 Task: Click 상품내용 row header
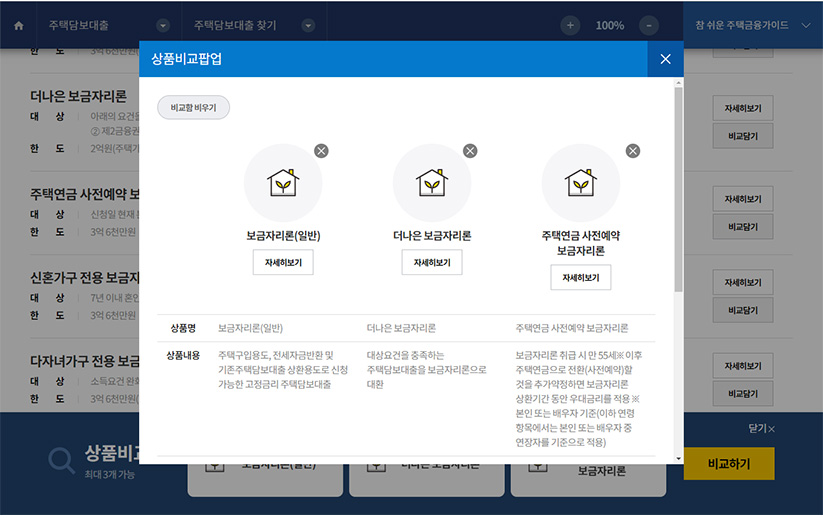(x=183, y=355)
